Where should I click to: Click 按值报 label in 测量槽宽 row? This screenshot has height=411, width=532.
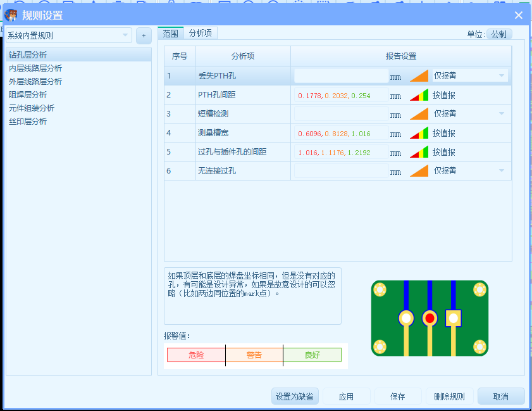pyautogui.click(x=444, y=133)
